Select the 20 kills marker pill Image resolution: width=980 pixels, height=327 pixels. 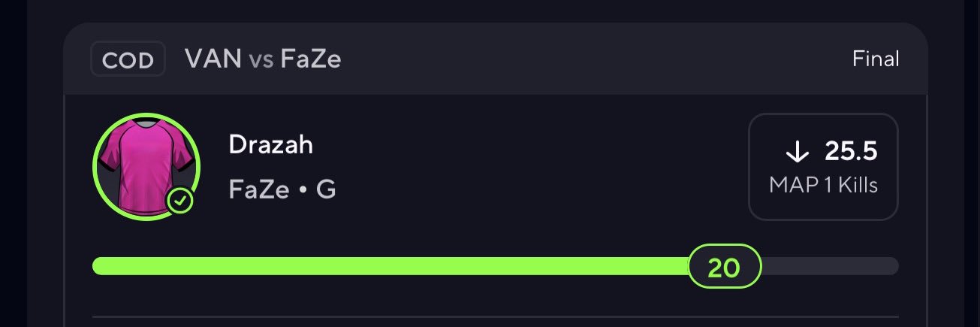coord(725,267)
